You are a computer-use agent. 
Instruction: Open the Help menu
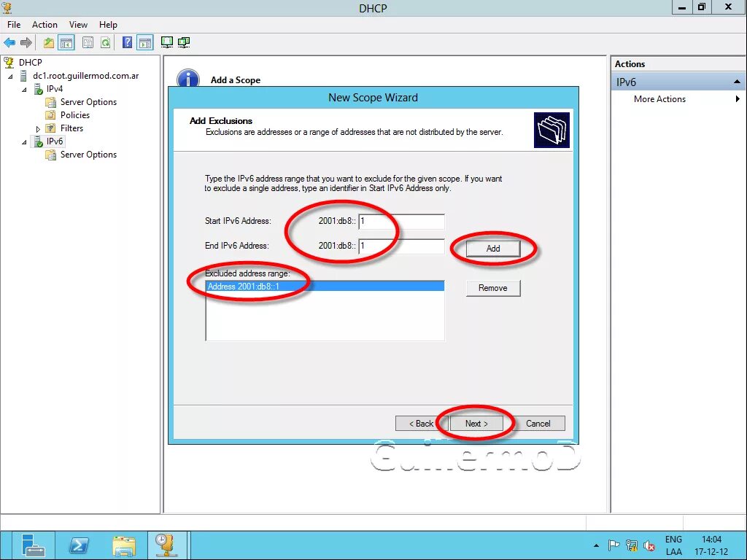[x=108, y=25]
